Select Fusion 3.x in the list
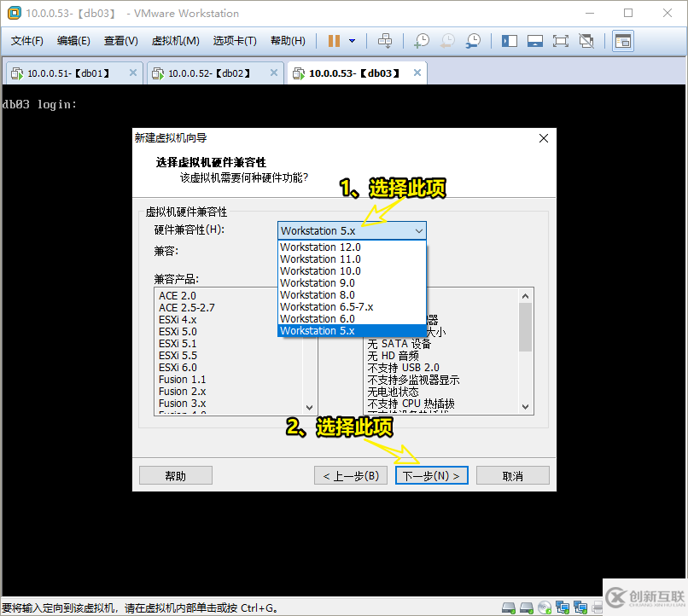Screen dimensions: 688x616 (182, 404)
